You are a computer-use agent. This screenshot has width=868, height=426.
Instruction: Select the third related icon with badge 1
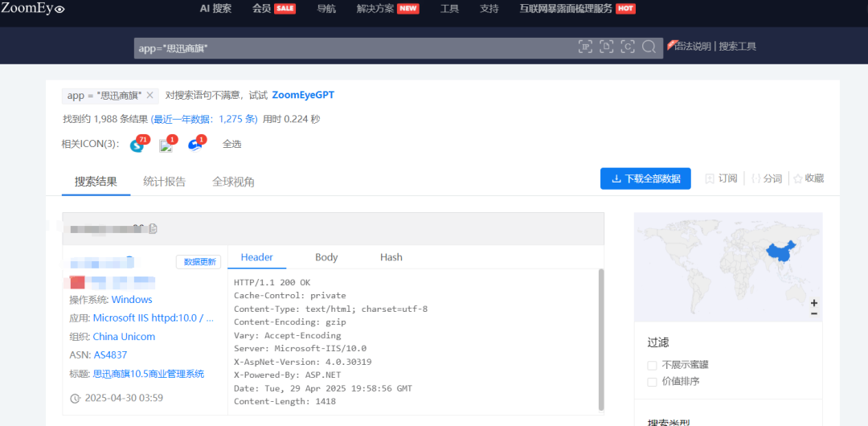coord(195,145)
